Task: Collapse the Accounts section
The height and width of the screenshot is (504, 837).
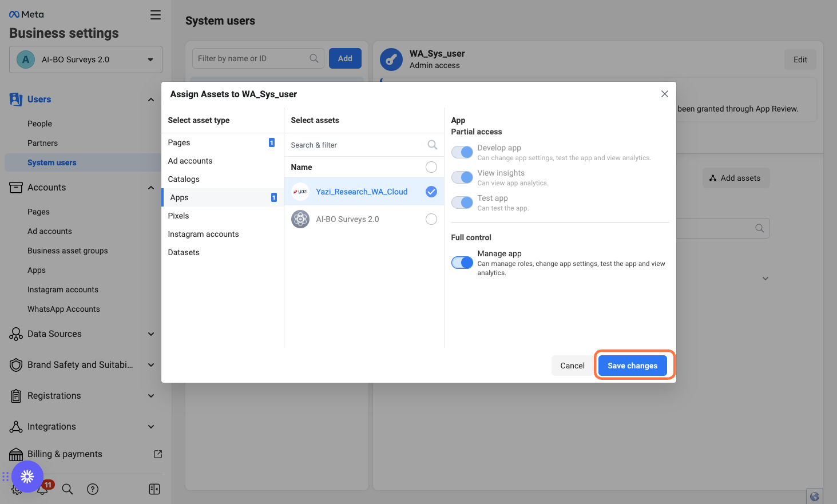Action: [x=151, y=188]
